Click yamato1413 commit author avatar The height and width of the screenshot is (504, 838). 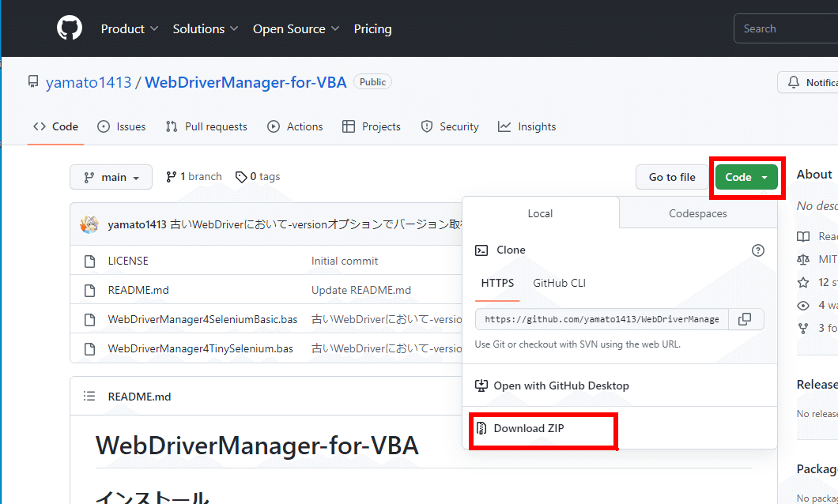point(89,225)
